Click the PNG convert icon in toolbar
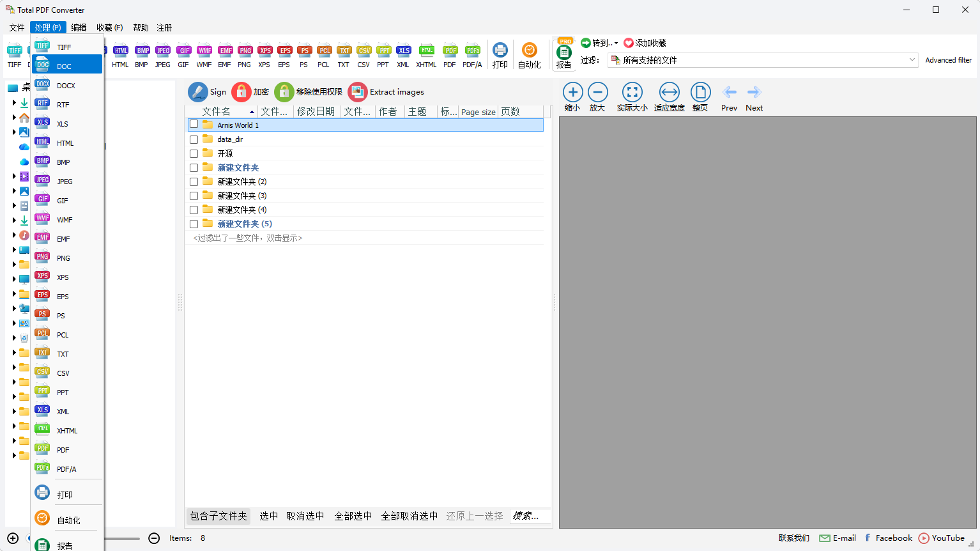 245,51
